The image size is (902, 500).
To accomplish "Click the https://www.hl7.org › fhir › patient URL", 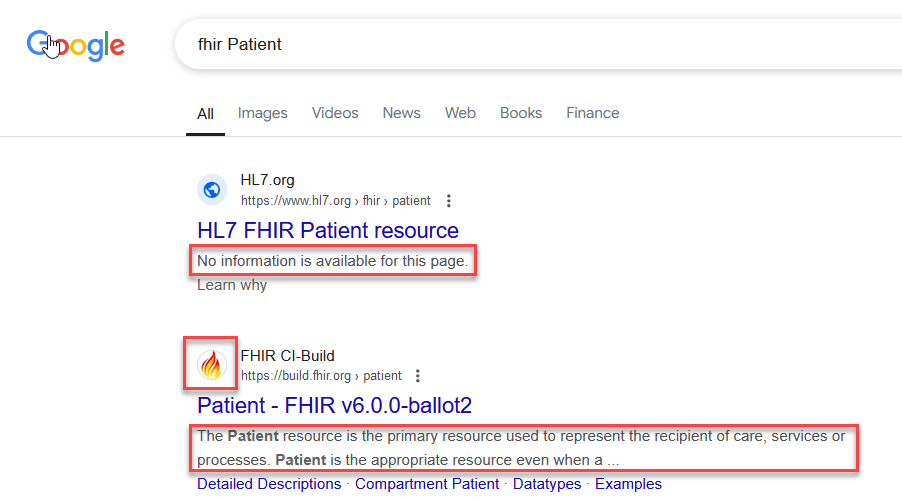I will [335, 201].
